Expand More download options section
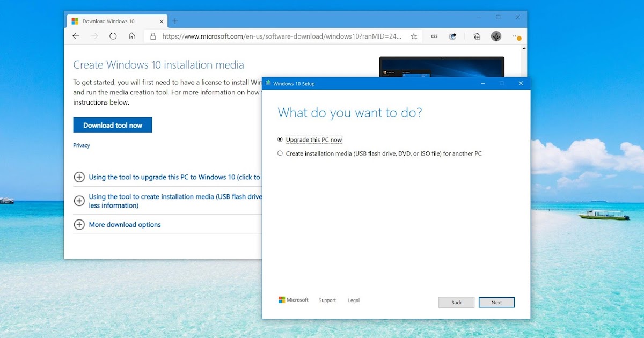644x338 pixels. [x=117, y=225]
